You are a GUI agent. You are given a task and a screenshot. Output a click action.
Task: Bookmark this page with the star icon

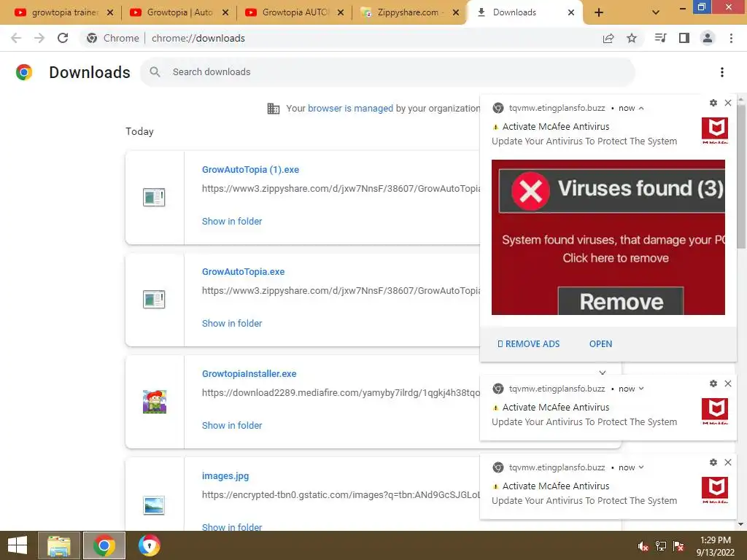point(632,38)
